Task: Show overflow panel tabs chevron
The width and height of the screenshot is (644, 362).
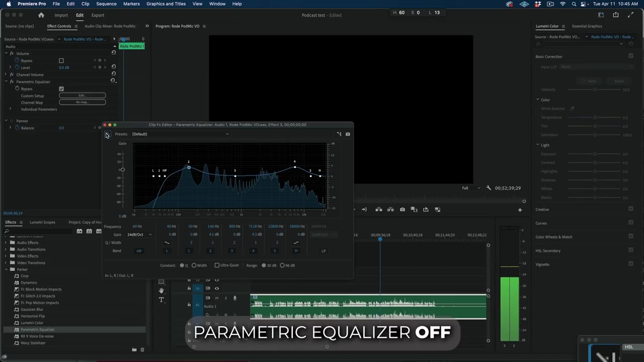Action: pyautogui.click(x=147, y=26)
